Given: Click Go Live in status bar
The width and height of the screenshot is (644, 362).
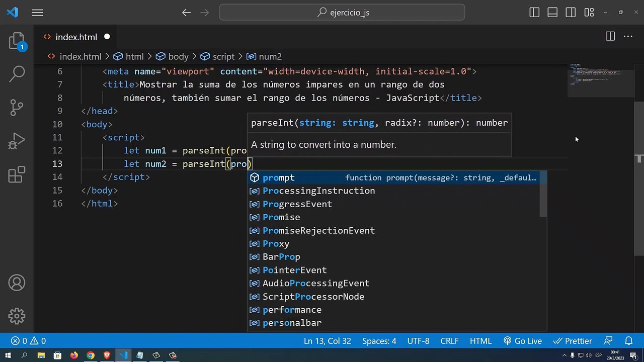Looking at the screenshot, I should coord(522,341).
